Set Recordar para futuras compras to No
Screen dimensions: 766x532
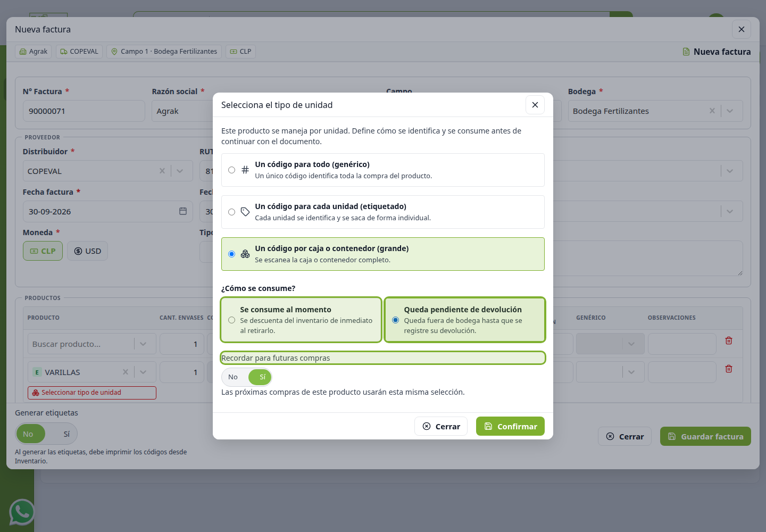click(233, 377)
